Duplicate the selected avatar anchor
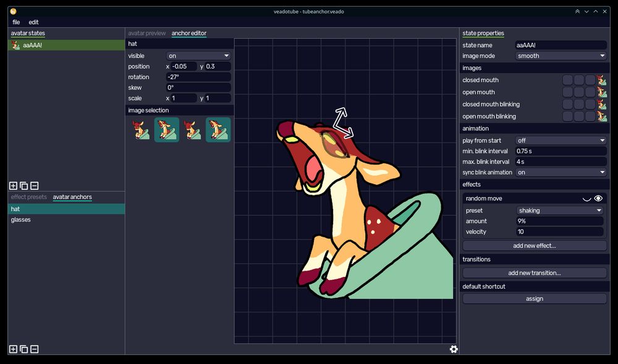The image size is (618, 364). pyautogui.click(x=23, y=349)
